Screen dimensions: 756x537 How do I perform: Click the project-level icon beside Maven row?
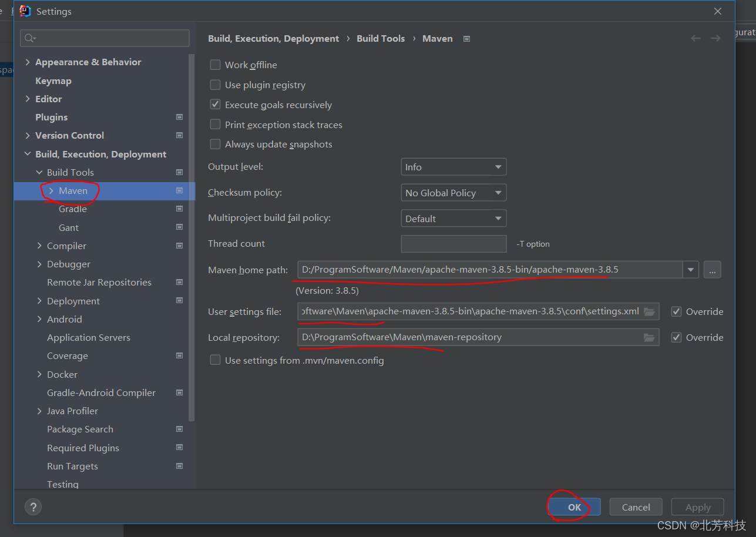point(180,190)
